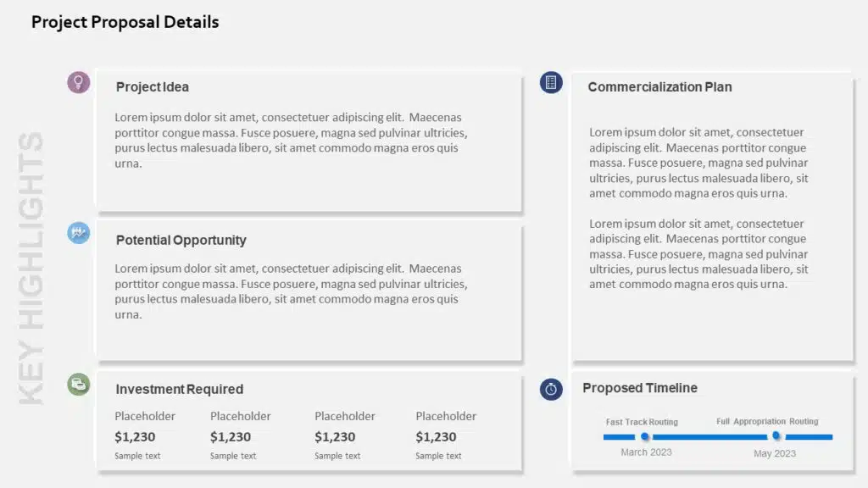Select the May 2023 timeline marker dot

(x=776, y=436)
